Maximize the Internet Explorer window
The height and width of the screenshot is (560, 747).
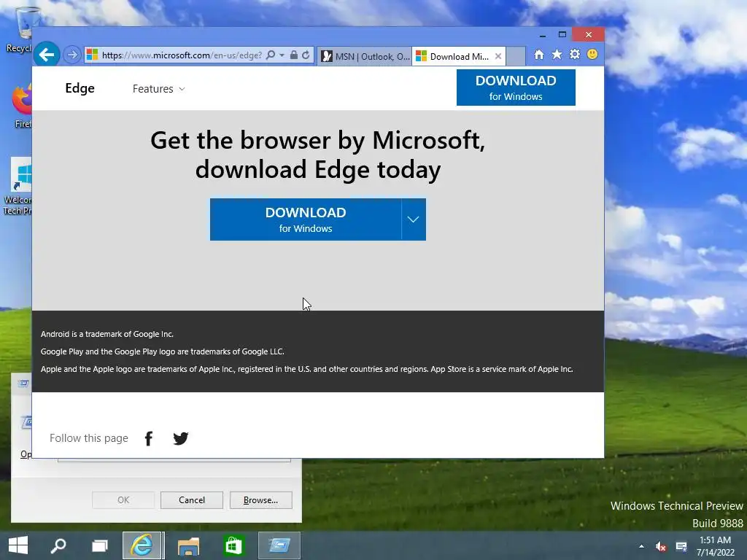coord(562,35)
